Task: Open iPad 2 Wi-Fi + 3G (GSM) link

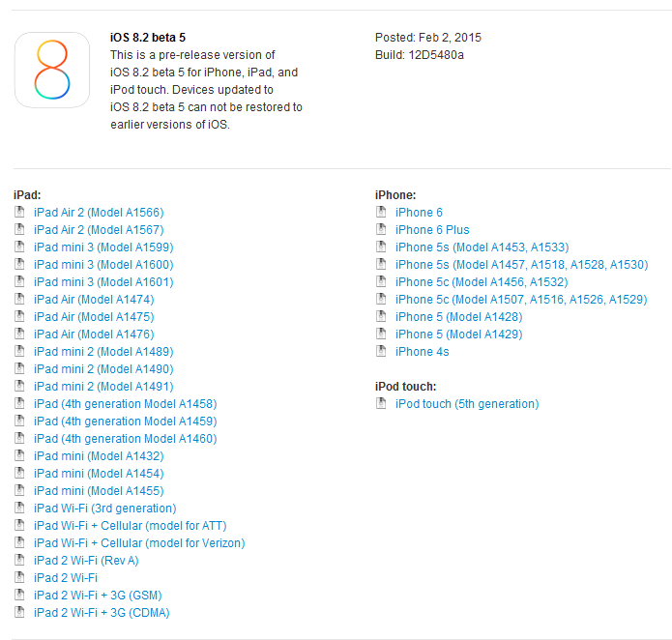Action: (99, 596)
